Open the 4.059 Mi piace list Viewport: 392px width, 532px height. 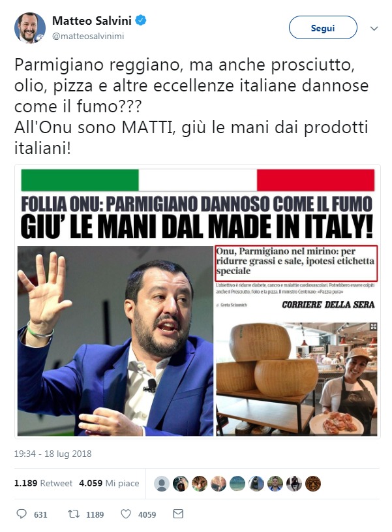109,483
